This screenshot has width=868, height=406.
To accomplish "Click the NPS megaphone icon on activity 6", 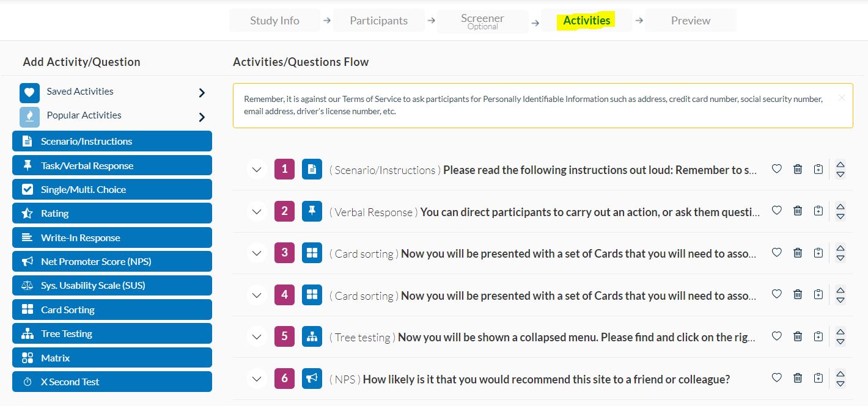I will pos(312,379).
